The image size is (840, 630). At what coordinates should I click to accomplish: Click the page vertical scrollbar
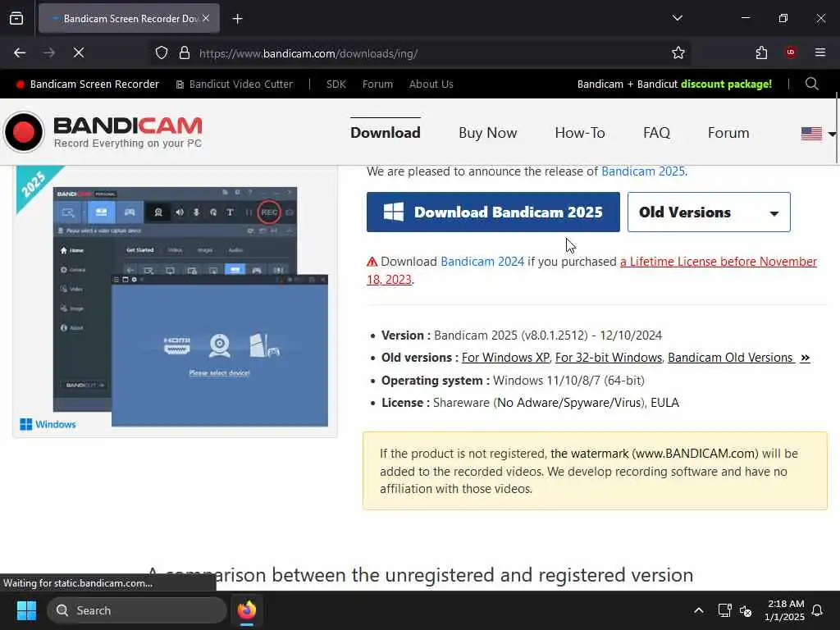click(837, 127)
